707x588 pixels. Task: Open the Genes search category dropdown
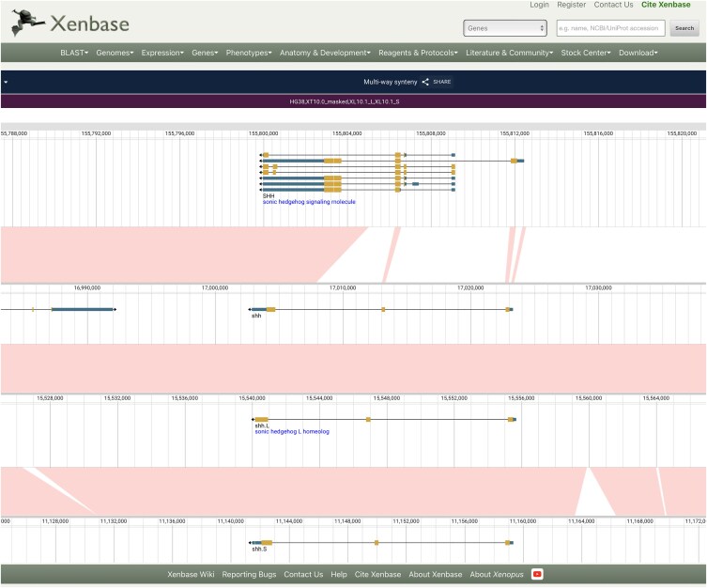pyautogui.click(x=504, y=28)
